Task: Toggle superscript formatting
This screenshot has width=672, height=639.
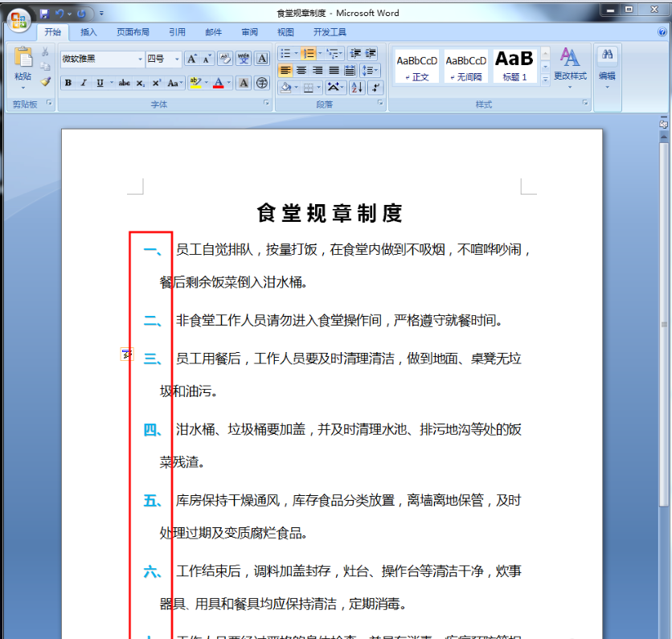Action: 157,83
